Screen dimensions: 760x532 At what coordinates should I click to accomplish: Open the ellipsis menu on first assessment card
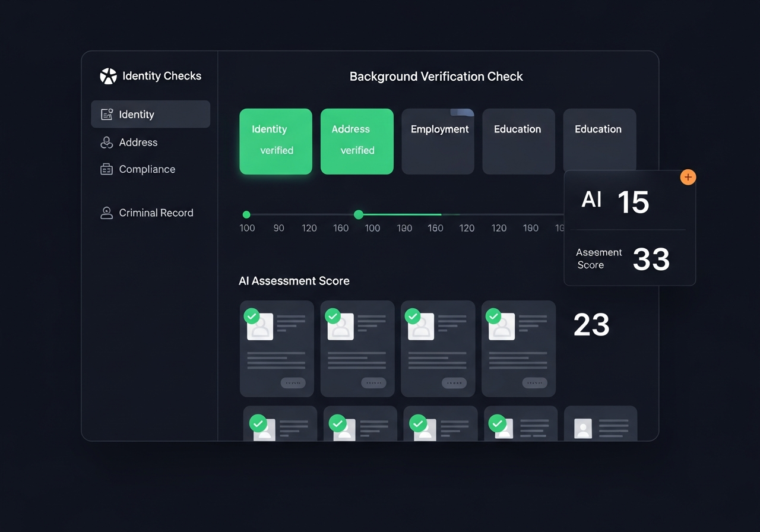click(x=293, y=383)
